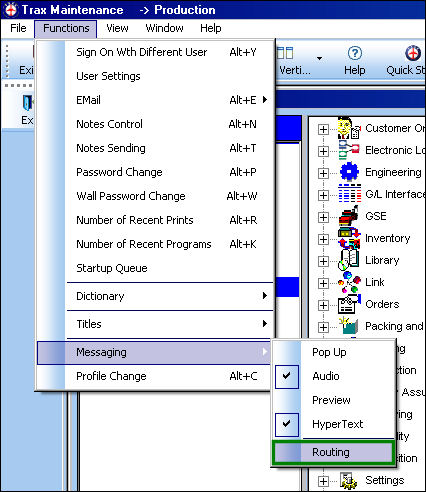Expand the Engineering tree node
This screenshot has width=426, height=492.
click(323, 173)
